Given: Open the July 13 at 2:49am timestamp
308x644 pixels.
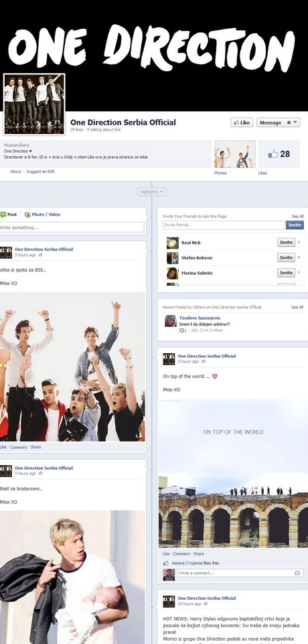Looking at the screenshot, I should pos(207,330).
